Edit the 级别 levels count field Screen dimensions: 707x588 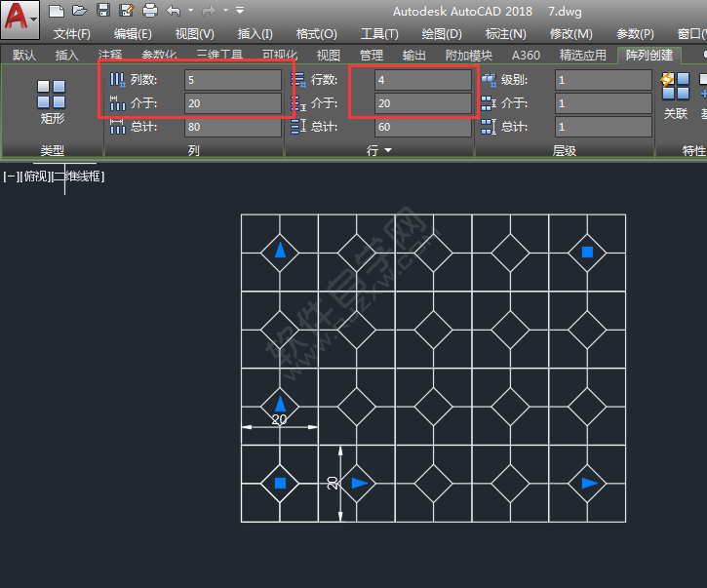pos(604,80)
